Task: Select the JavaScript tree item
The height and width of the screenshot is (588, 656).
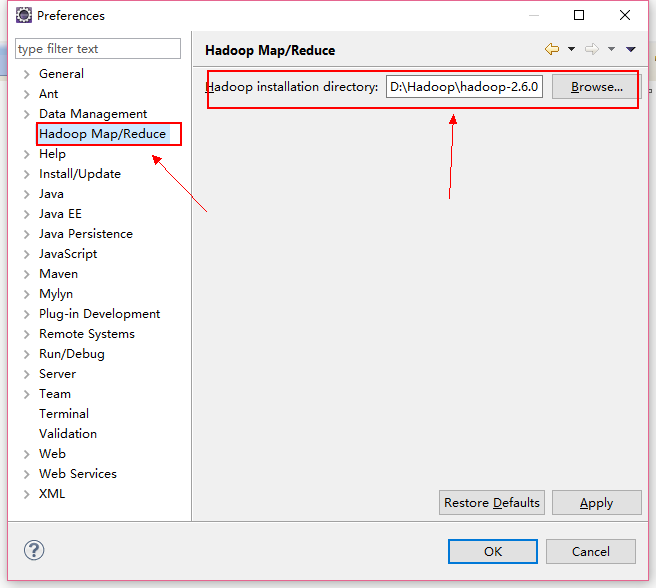Action: [x=68, y=254]
